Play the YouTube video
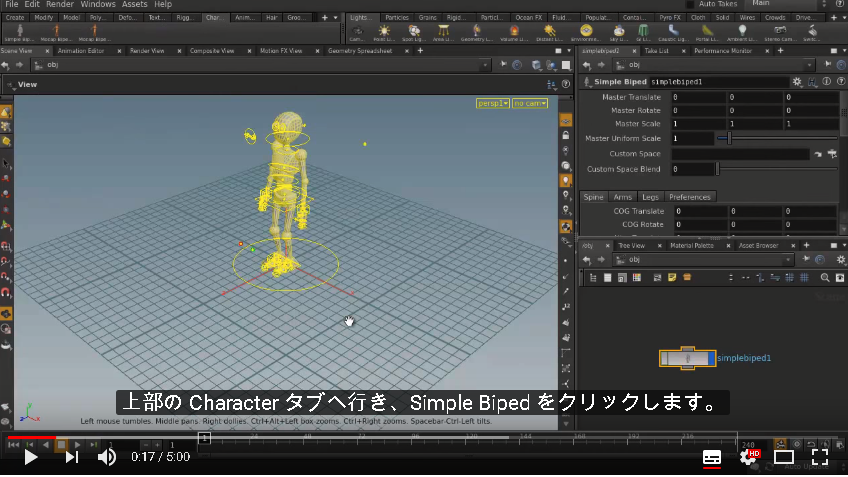 pyautogui.click(x=31, y=458)
